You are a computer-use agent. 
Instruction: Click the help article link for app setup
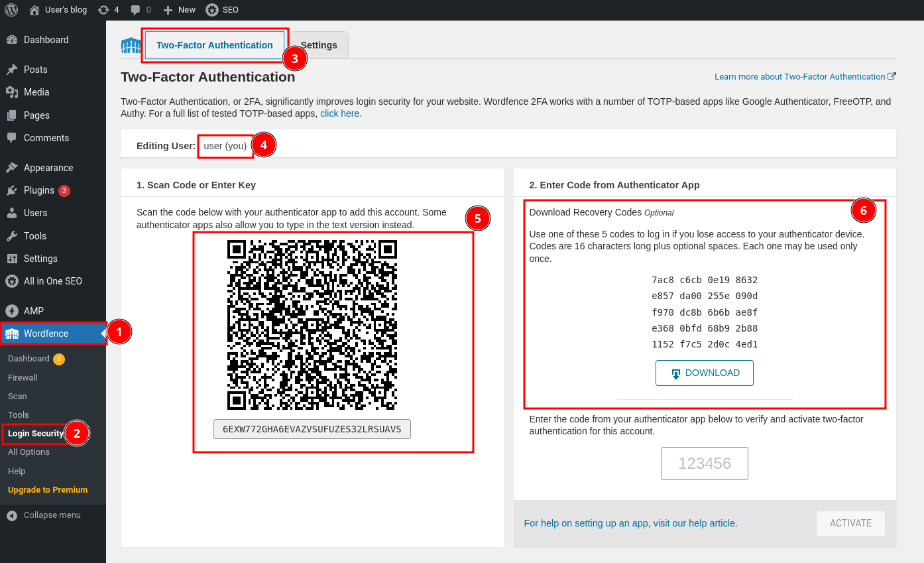[x=630, y=523]
